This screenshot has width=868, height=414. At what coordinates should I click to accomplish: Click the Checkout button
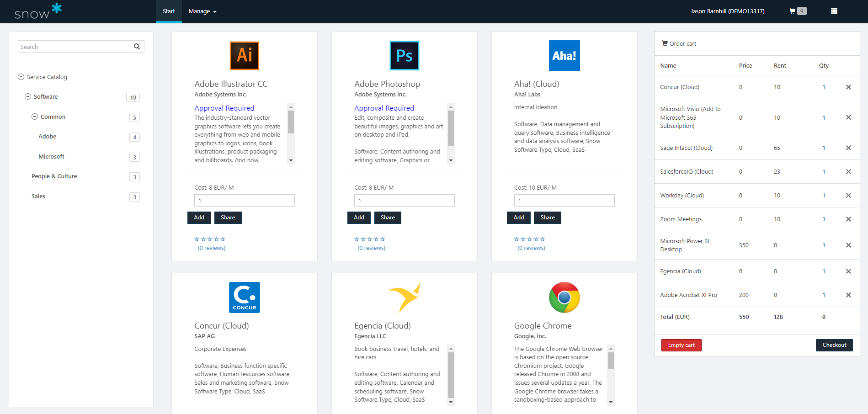coord(834,345)
